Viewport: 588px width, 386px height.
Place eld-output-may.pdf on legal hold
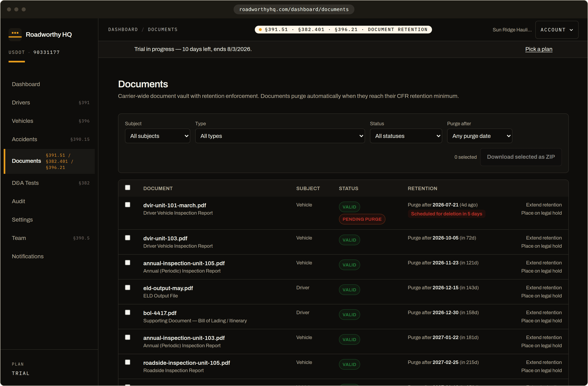[541, 296]
